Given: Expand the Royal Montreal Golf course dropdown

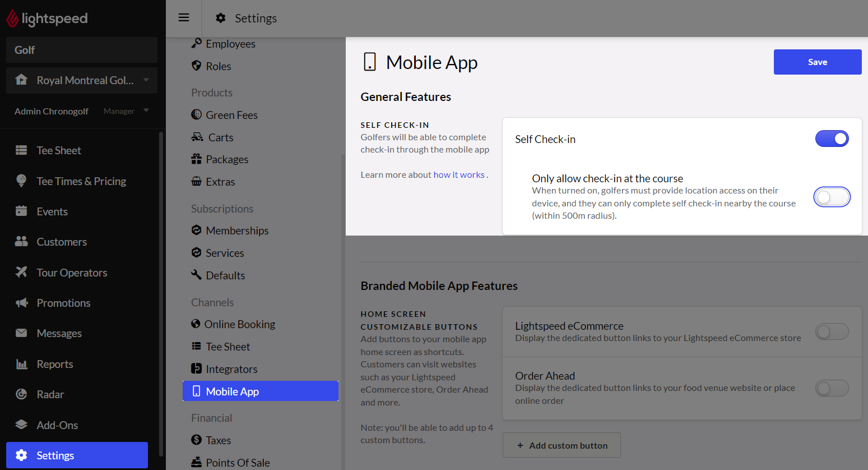Looking at the screenshot, I should coord(146,80).
